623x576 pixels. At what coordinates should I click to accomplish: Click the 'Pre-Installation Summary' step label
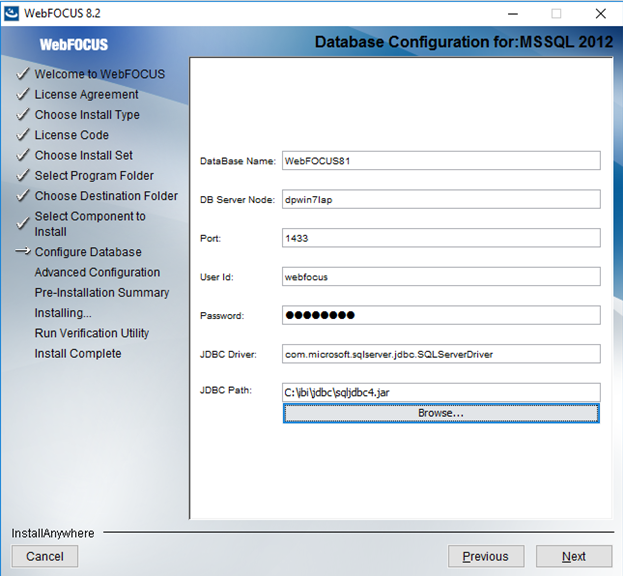tap(102, 292)
